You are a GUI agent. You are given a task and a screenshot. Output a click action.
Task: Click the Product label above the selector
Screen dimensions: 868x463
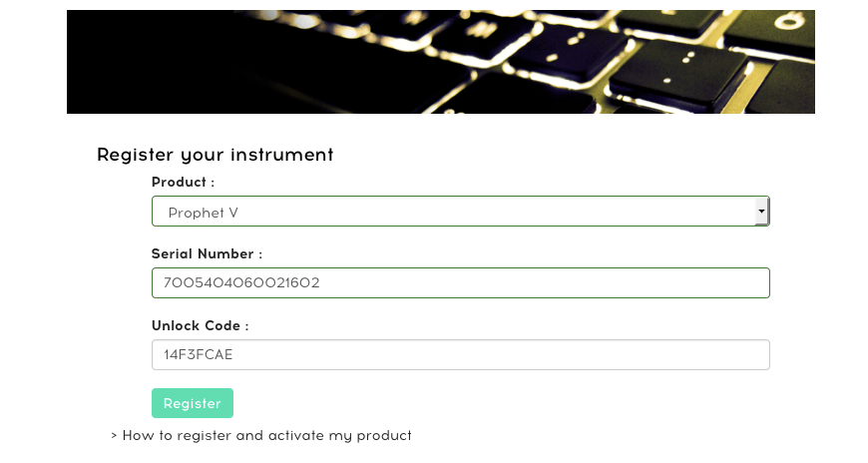point(183,183)
